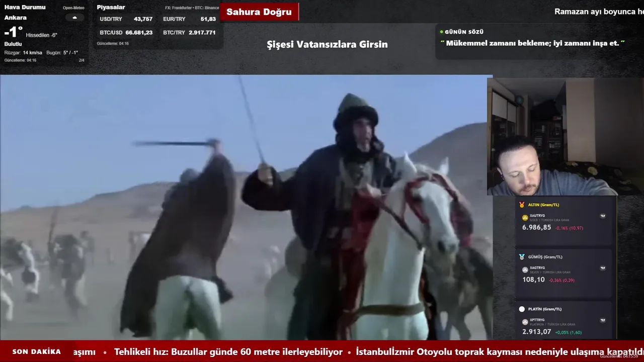Open TradingView logo on the XPTTRYG card
This screenshot has width=644, height=362.
603,320
